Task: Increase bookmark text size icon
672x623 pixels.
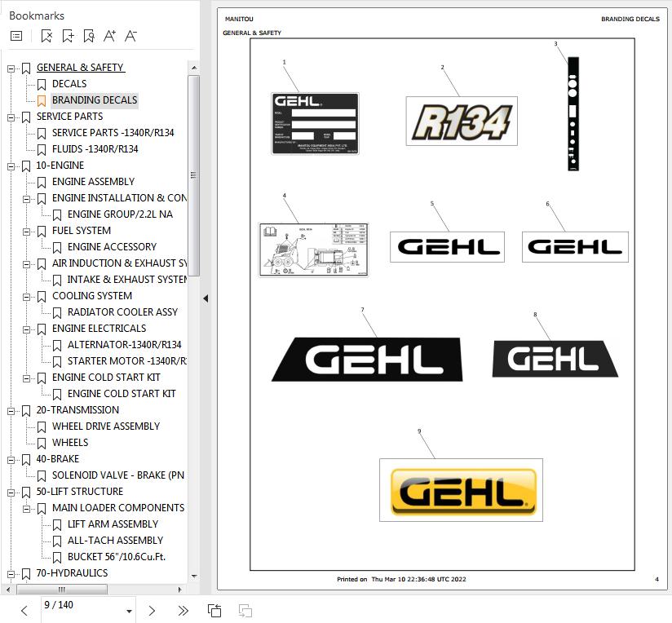Action: (109, 36)
